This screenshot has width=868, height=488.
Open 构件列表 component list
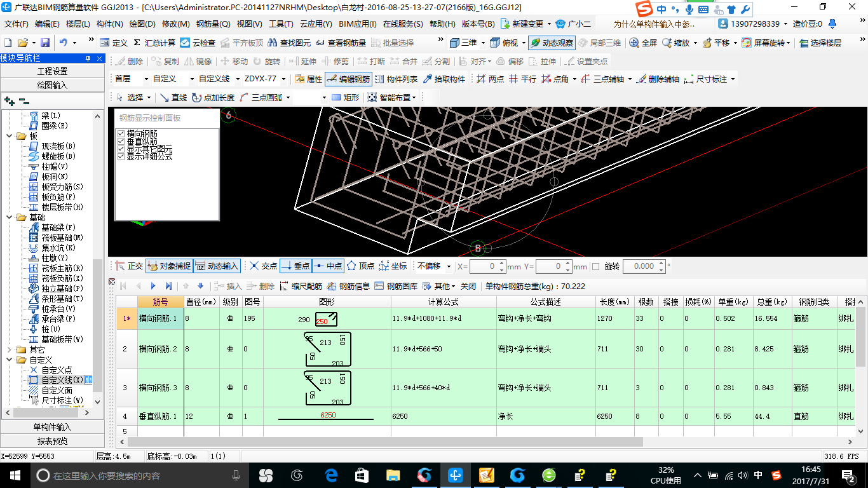pyautogui.click(x=396, y=79)
